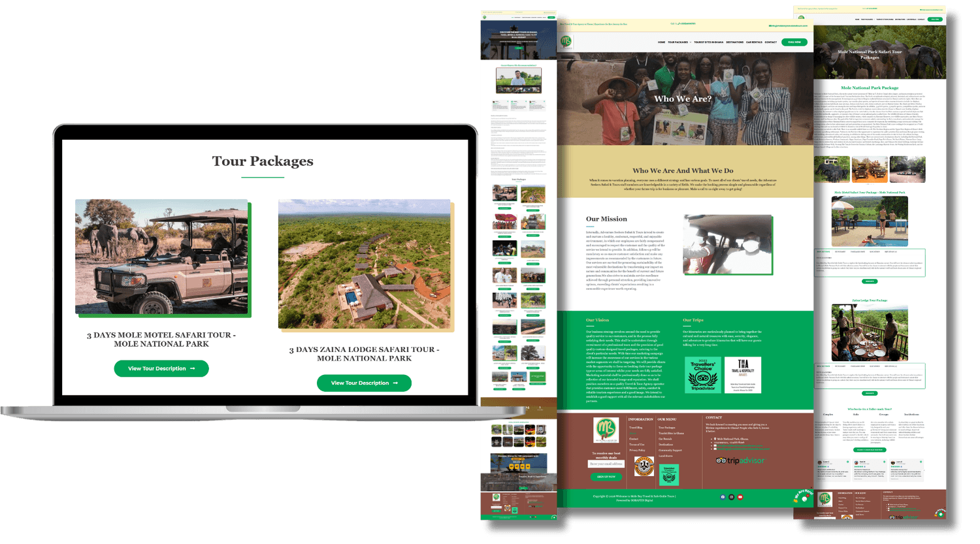This screenshot has width=980, height=544.
Task: Go to HOME in About page navigation
Action: point(661,42)
